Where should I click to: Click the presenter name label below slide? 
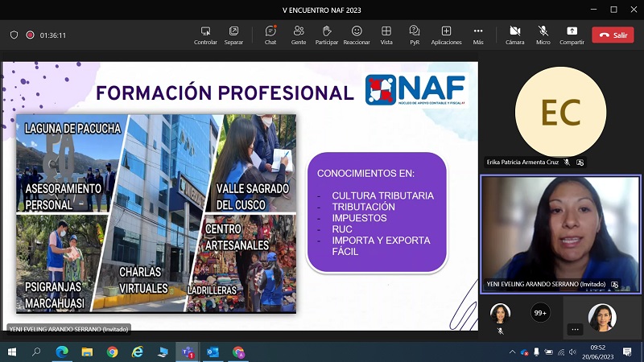(x=68, y=329)
